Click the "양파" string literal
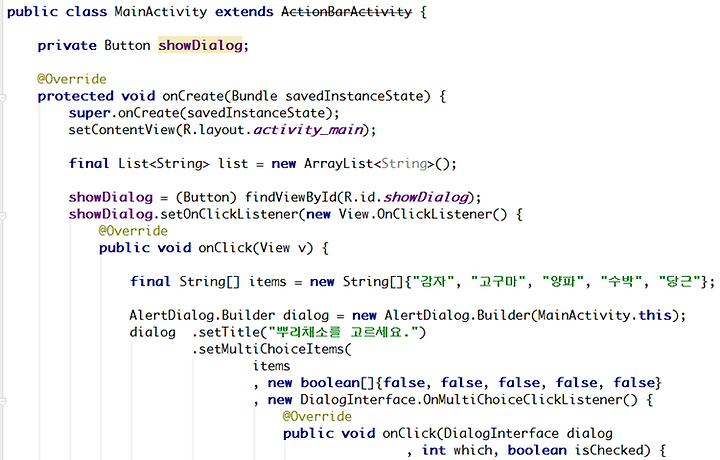The height and width of the screenshot is (460, 720). pyautogui.click(x=563, y=281)
